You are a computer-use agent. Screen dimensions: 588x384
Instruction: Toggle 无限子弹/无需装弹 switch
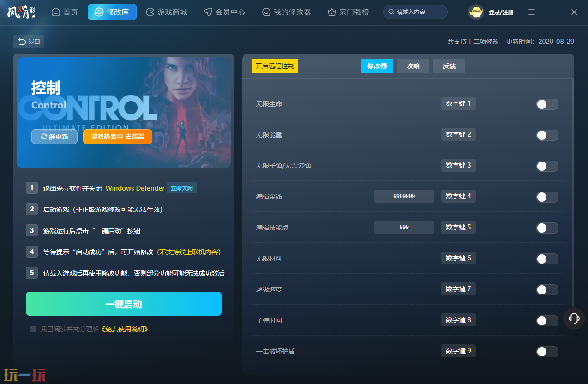click(547, 166)
